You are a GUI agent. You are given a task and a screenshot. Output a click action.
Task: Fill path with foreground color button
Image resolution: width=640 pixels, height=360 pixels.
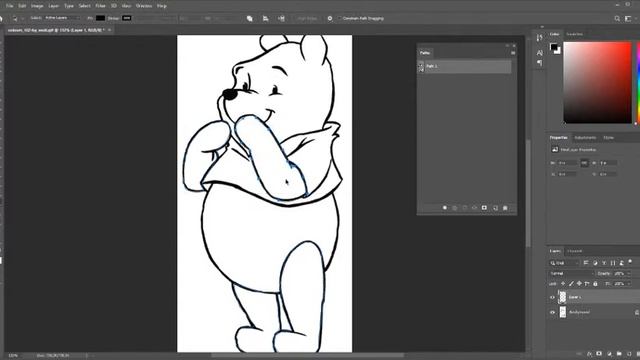(x=445, y=208)
